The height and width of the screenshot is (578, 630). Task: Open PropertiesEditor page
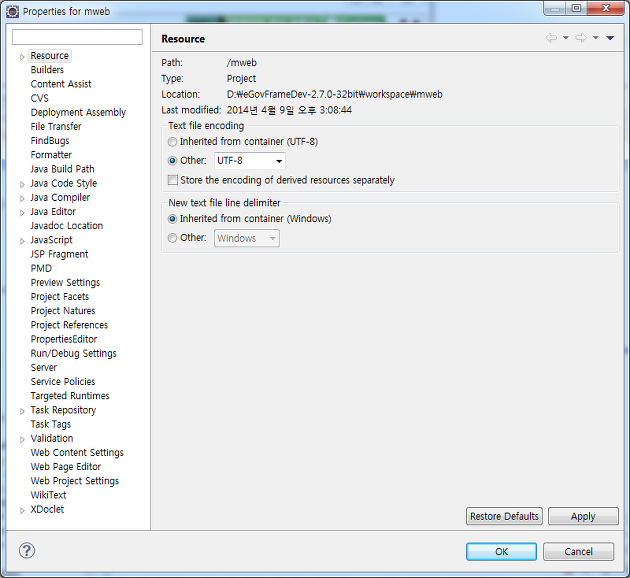[64, 339]
